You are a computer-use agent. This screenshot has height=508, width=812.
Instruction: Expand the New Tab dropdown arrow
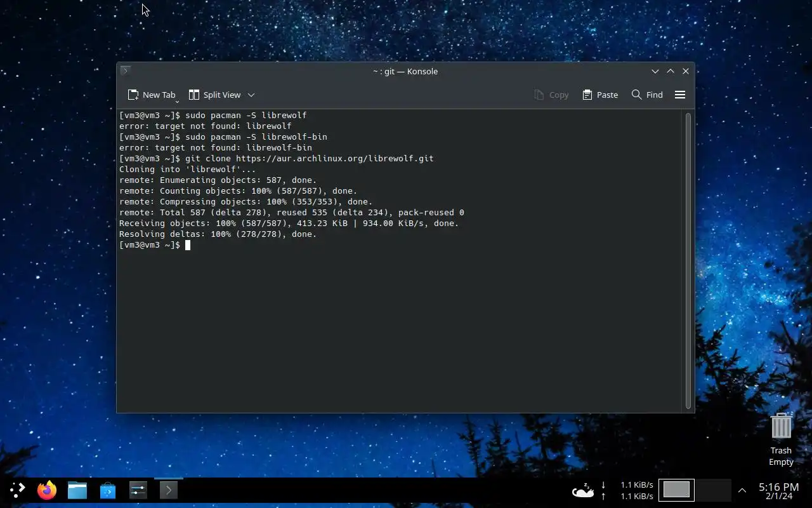coord(177,101)
